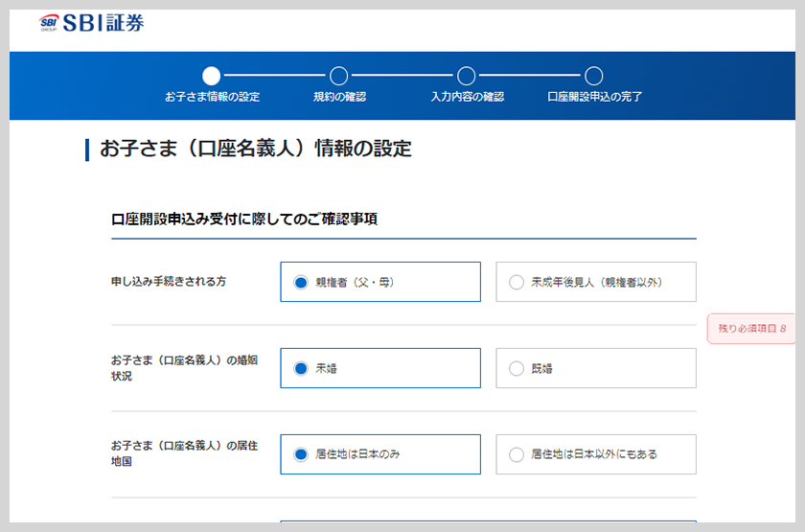The image size is (805, 532).
Task: Choose 既婚 marital status
Action: 596,368
